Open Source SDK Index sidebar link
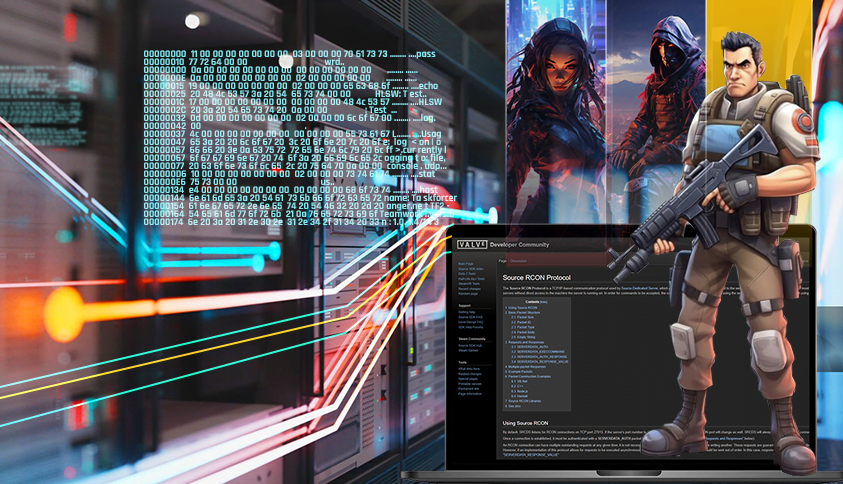The height and width of the screenshot is (484, 843). tap(471, 269)
